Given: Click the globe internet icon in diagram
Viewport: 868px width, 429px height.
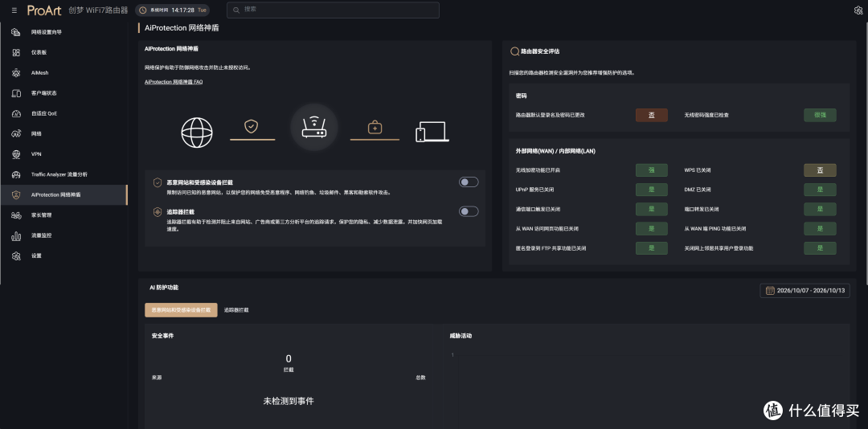Looking at the screenshot, I should pyautogui.click(x=197, y=133).
